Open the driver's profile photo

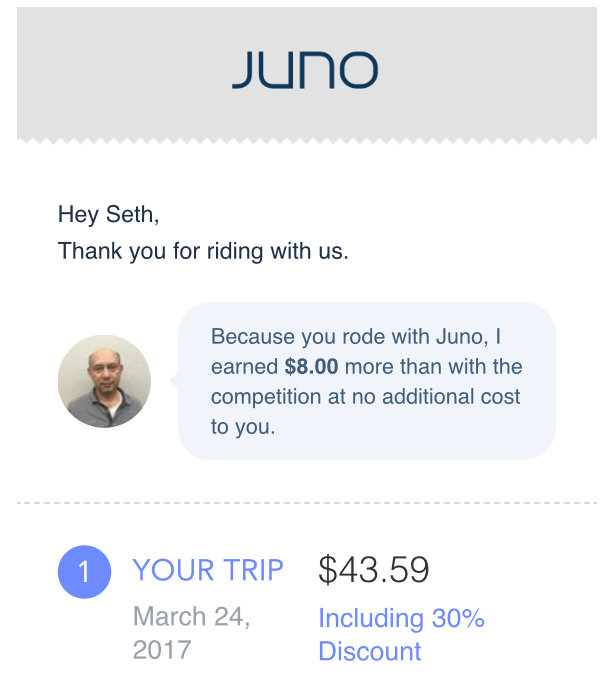104,381
